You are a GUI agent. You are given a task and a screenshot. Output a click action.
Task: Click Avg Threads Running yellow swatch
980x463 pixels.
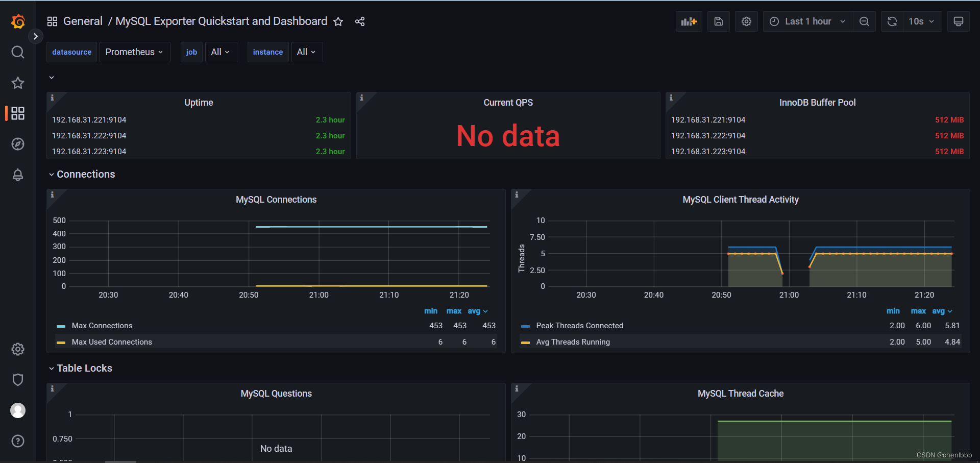pyautogui.click(x=525, y=343)
